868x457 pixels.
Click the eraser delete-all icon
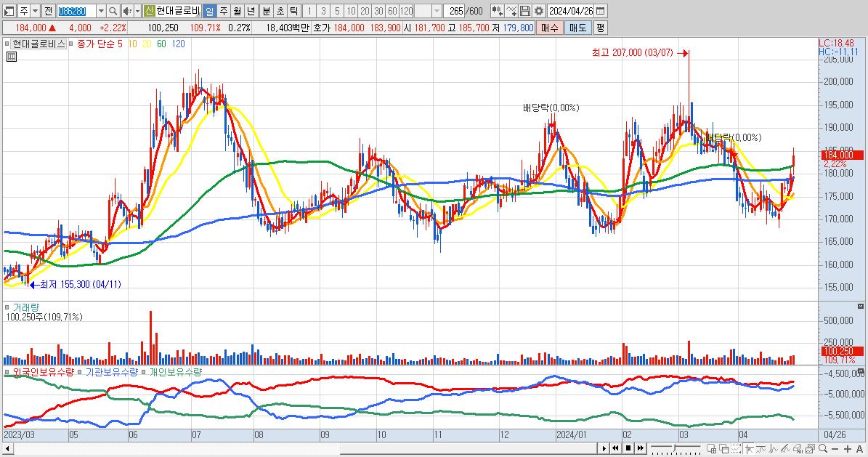click(798, 449)
